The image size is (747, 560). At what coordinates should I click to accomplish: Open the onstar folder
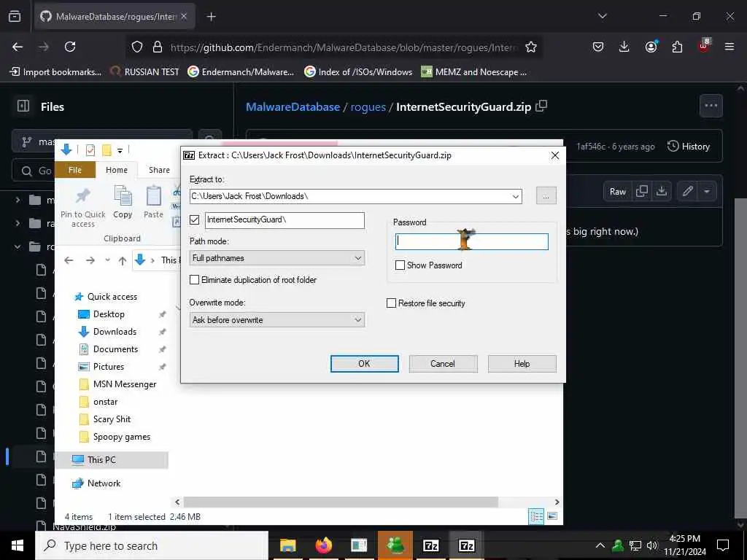(105, 402)
